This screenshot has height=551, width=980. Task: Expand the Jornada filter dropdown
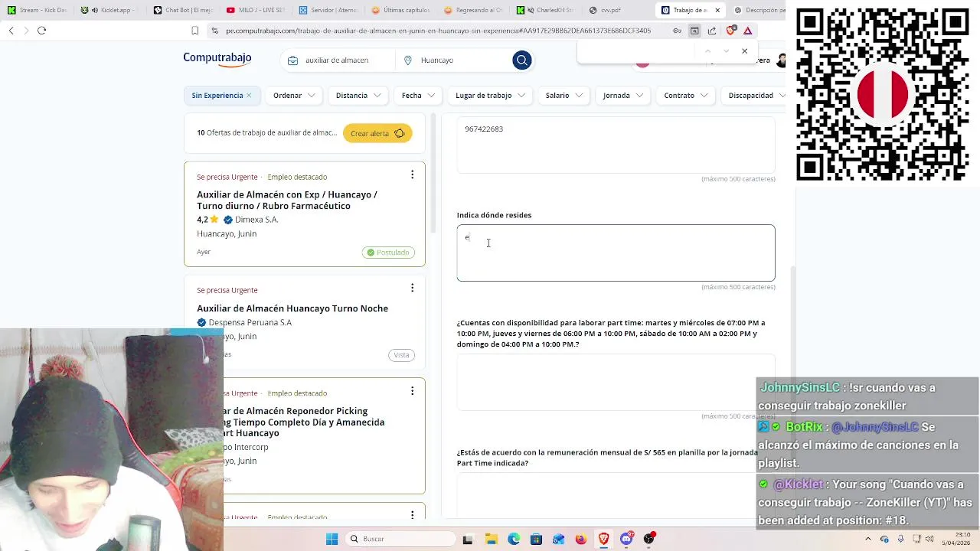[623, 96]
